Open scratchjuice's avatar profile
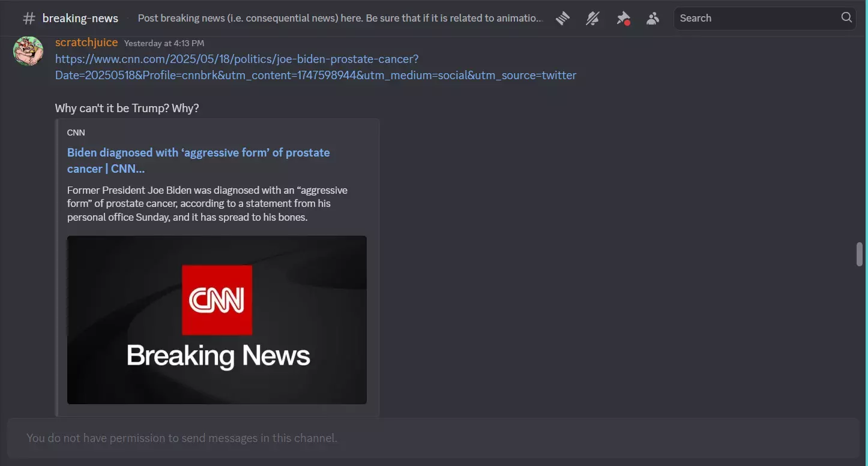 (x=28, y=51)
